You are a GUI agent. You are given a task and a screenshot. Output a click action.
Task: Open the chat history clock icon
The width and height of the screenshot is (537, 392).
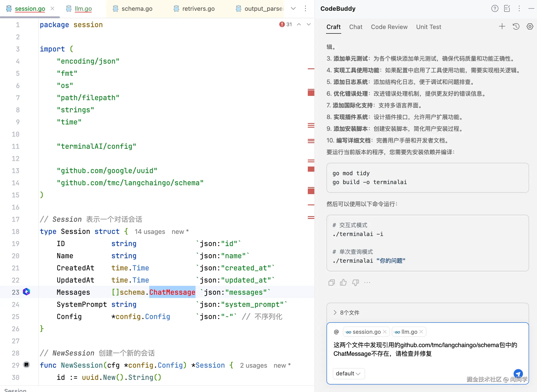pyautogui.click(x=516, y=26)
